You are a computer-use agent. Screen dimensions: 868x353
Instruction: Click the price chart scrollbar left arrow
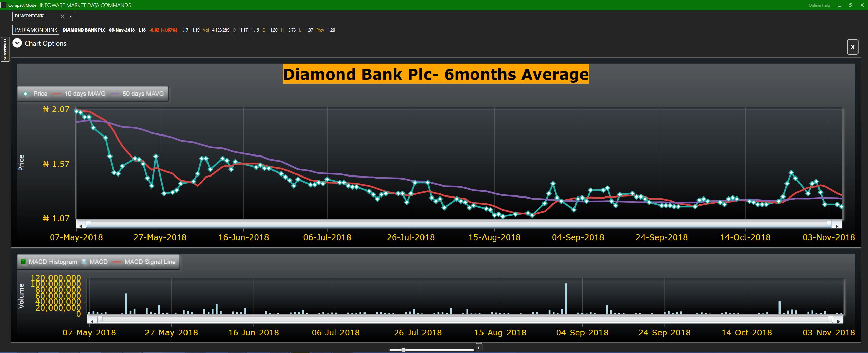81,226
